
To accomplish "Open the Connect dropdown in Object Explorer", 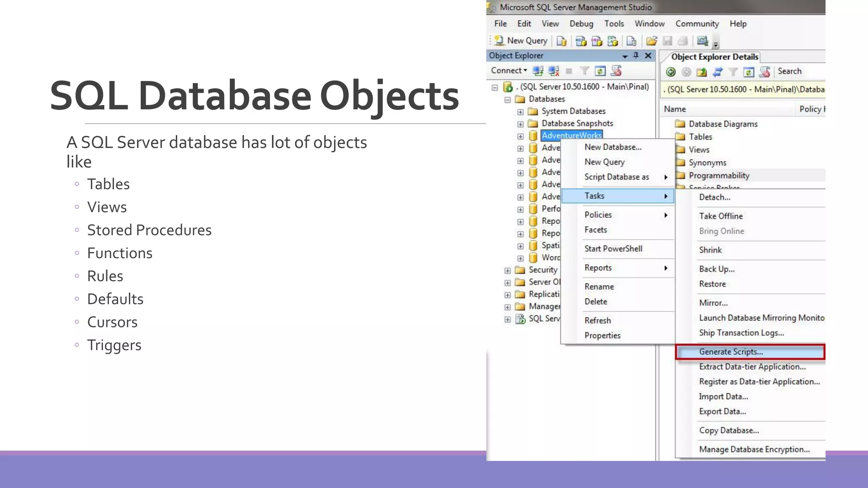I will pos(509,71).
